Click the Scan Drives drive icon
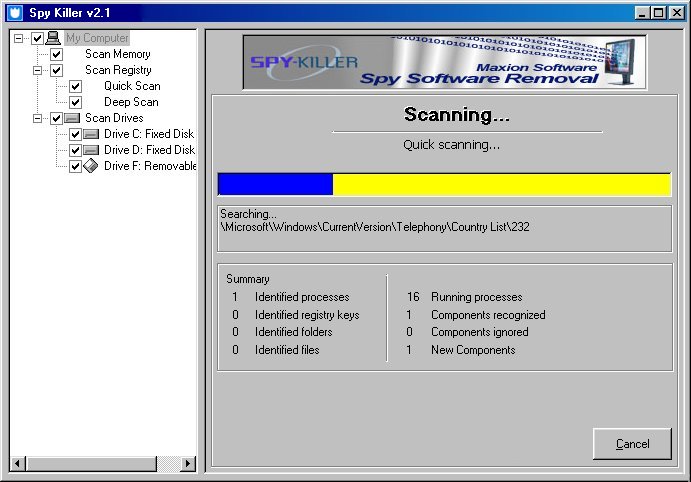 [x=72, y=118]
